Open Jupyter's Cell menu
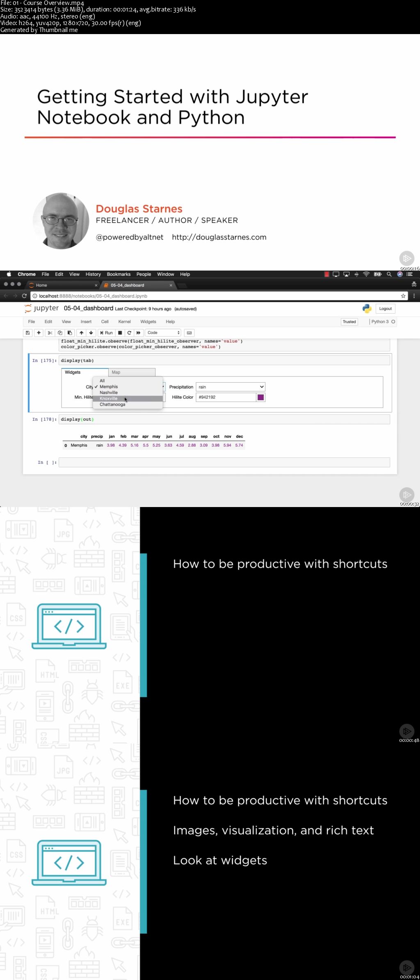Screen dimensions: 420x980 pos(105,321)
